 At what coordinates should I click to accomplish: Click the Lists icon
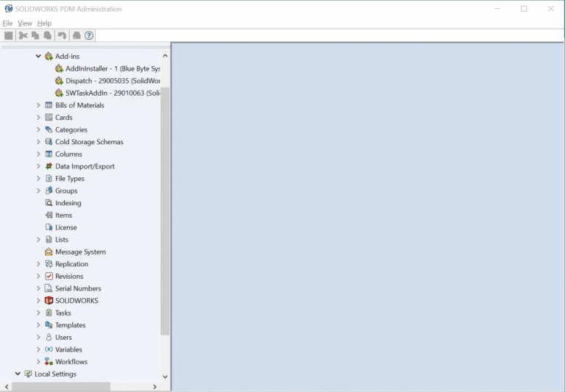pos(49,240)
